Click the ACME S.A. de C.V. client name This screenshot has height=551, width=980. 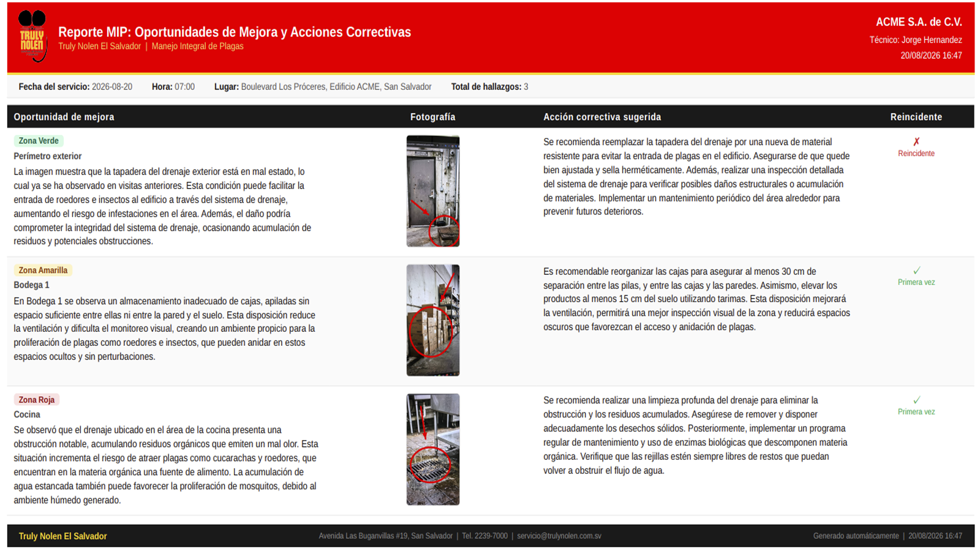point(919,22)
